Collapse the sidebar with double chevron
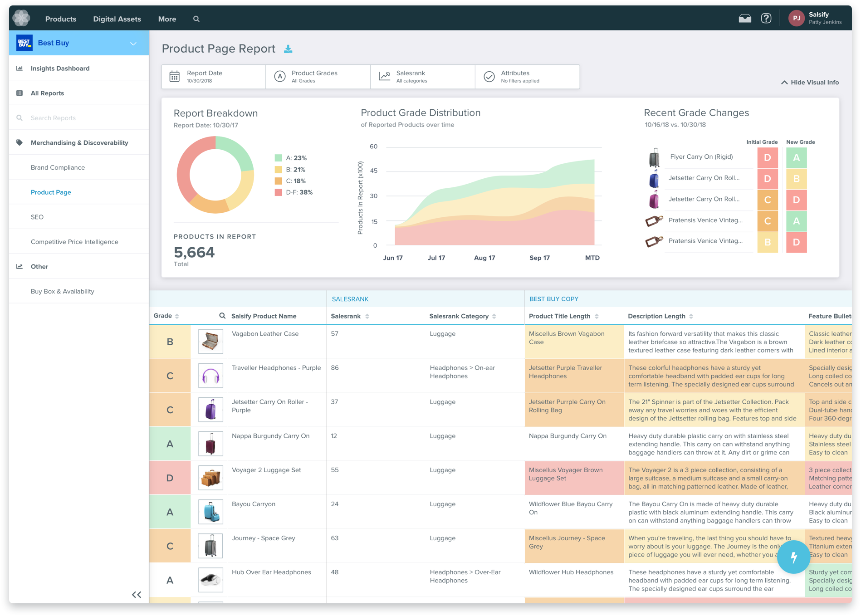Image resolution: width=861 pixels, height=616 pixels. [137, 595]
